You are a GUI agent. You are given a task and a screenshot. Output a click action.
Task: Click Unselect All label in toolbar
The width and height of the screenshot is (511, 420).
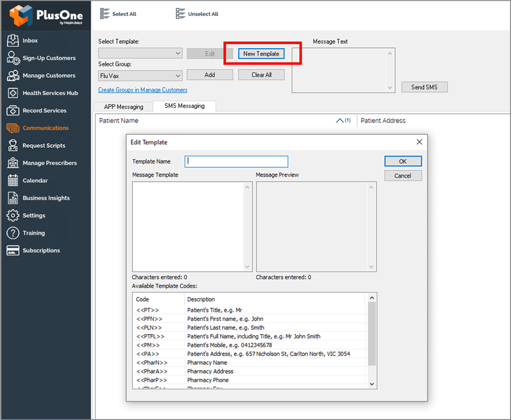coord(203,14)
